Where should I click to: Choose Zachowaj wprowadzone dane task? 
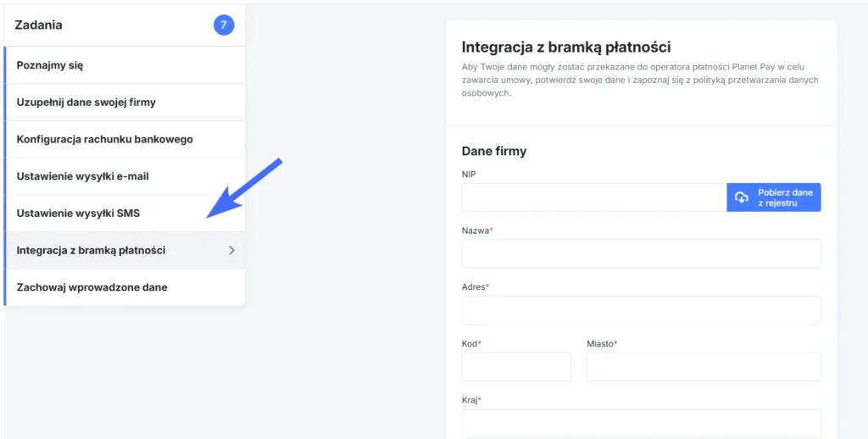[x=92, y=287]
